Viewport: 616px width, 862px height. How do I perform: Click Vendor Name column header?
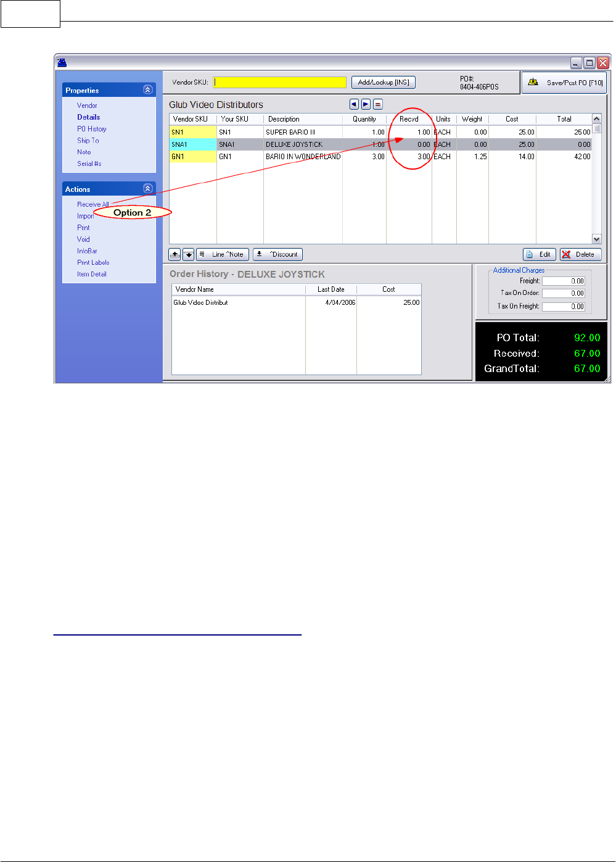pyautogui.click(x=239, y=289)
